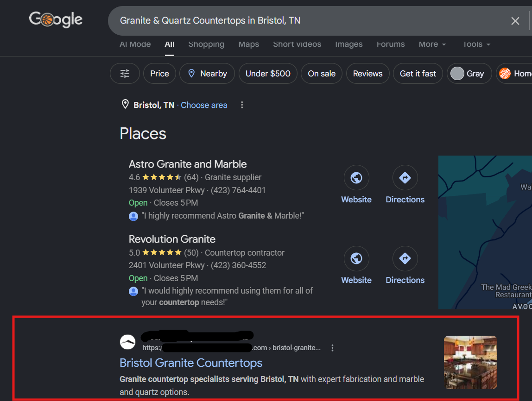Go to the Short videos tab
The width and height of the screenshot is (532, 401).
(x=297, y=44)
